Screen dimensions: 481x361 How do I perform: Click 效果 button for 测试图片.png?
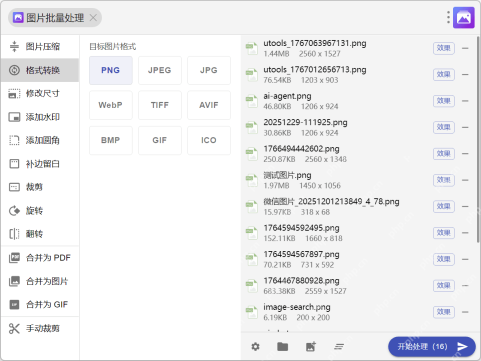tap(444, 180)
